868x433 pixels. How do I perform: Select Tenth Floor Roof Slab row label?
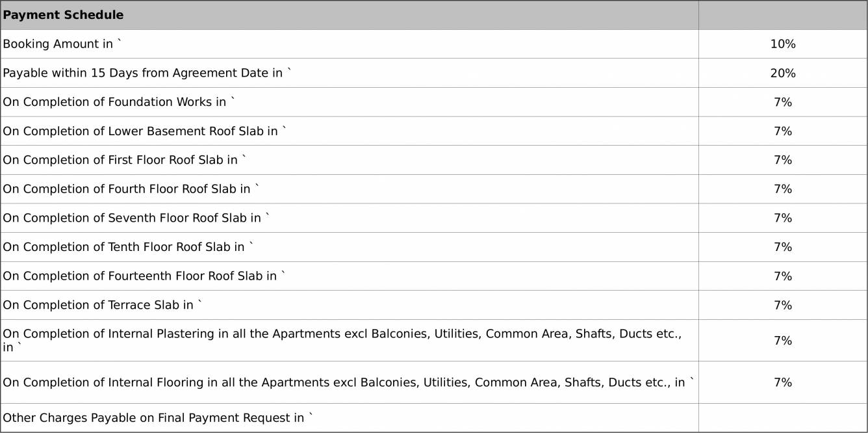128,247
